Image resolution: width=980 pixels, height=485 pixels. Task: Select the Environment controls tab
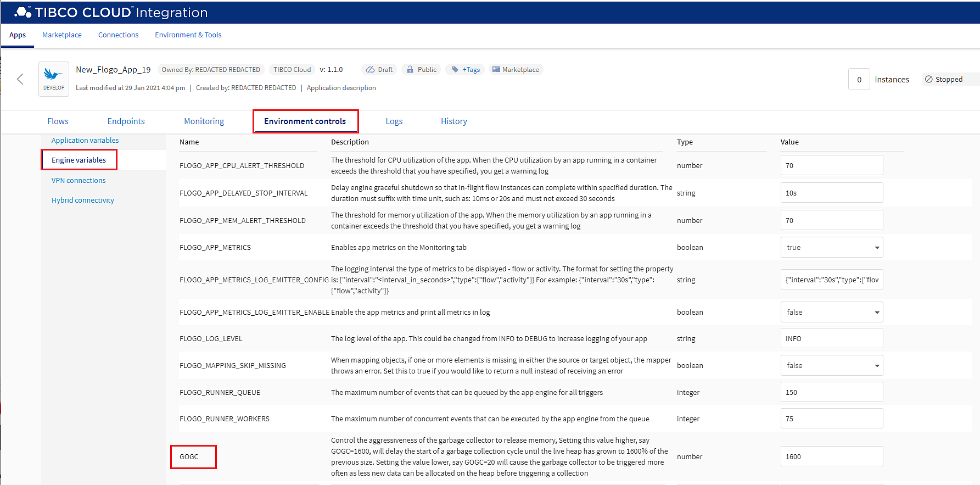[x=305, y=121]
